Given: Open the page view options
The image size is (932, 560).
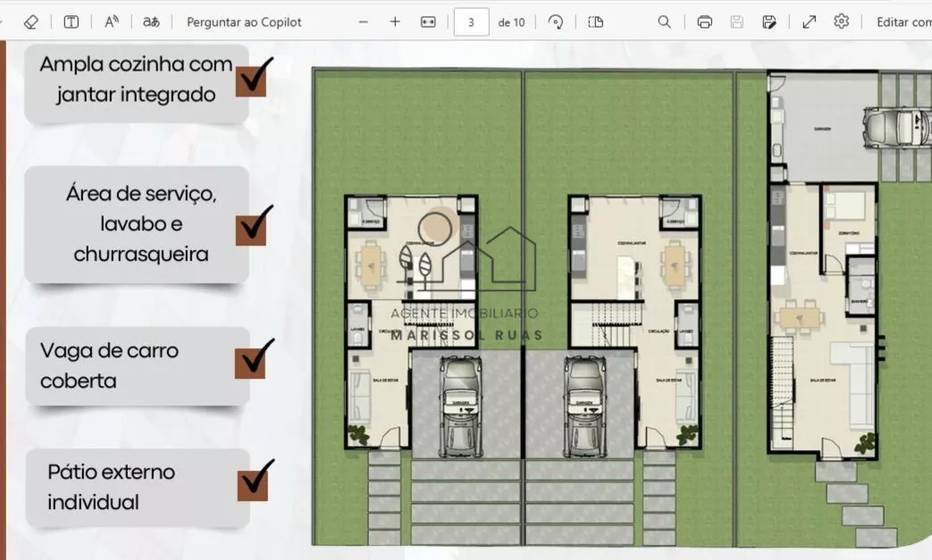Looking at the screenshot, I should (x=596, y=22).
